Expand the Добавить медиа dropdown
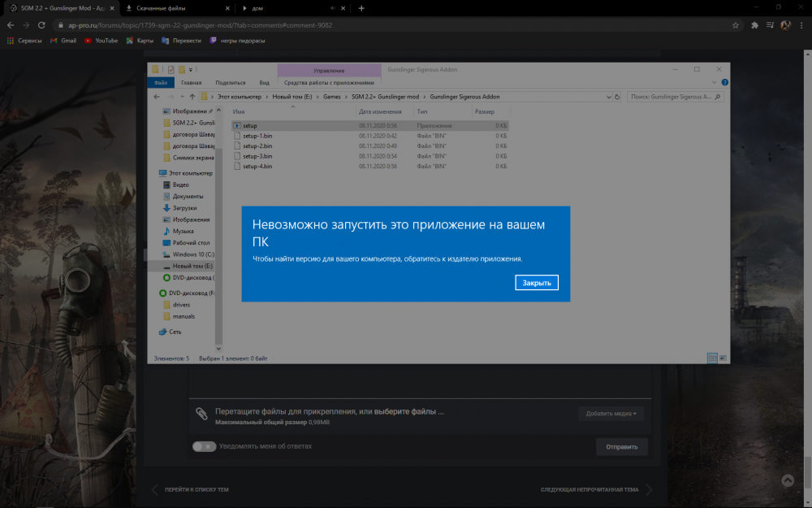The width and height of the screenshot is (812, 508). coord(611,414)
